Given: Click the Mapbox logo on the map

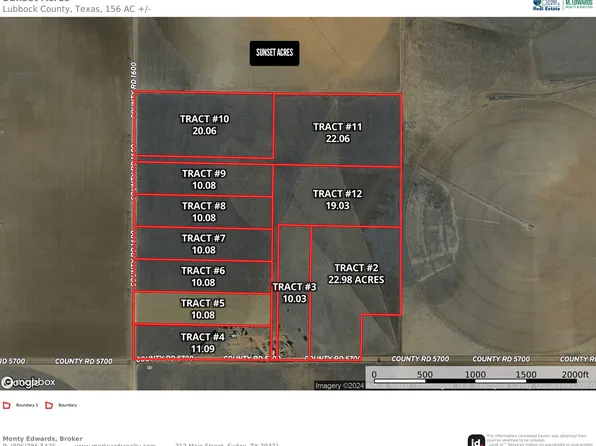Looking at the screenshot, I should [x=28, y=382].
